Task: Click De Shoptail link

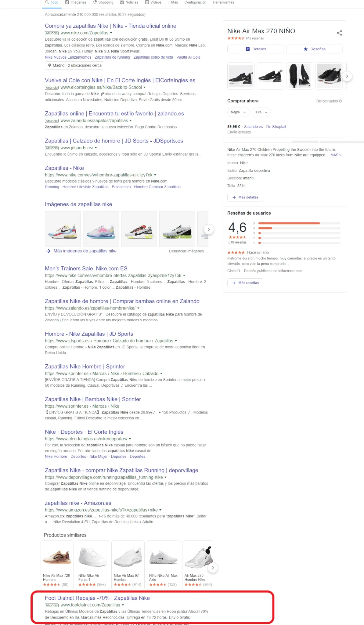Action: [276, 127]
